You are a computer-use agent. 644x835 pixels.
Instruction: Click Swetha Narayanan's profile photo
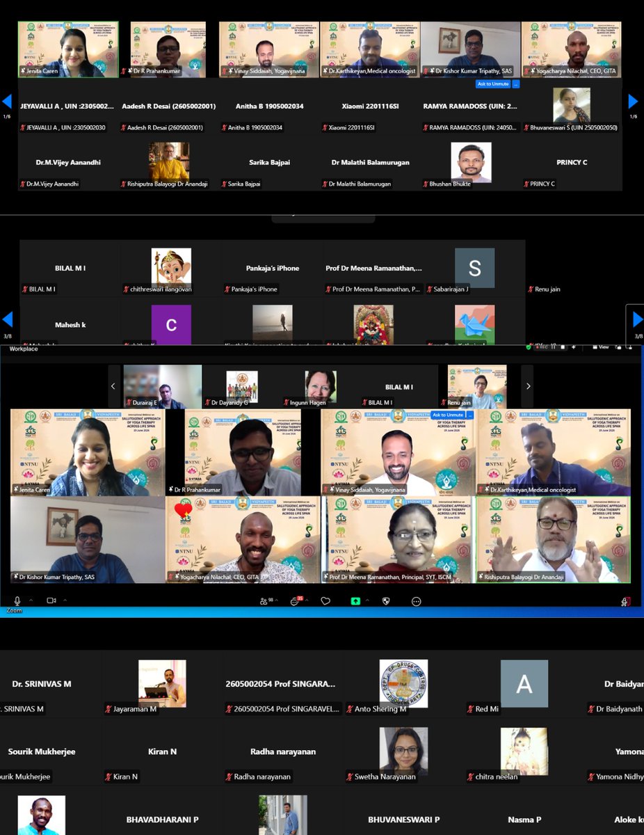(x=403, y=751)
